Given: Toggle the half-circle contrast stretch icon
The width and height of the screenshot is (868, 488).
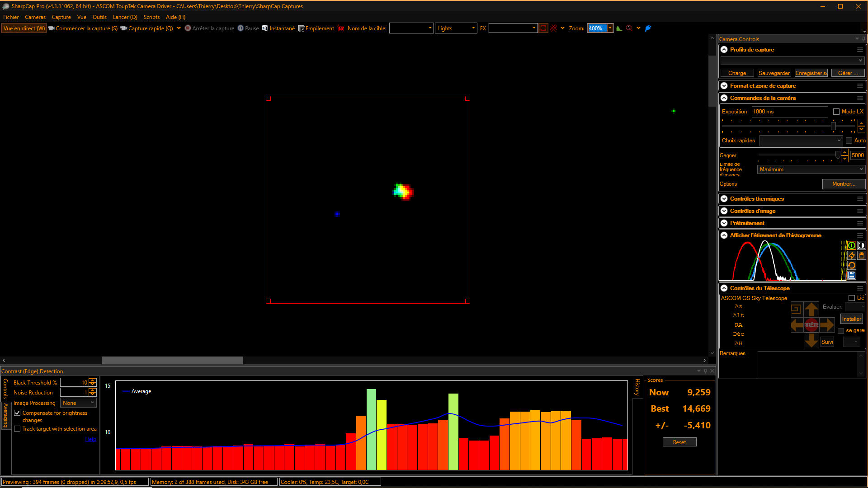Looking at the screenshot, I should point(862,245).
